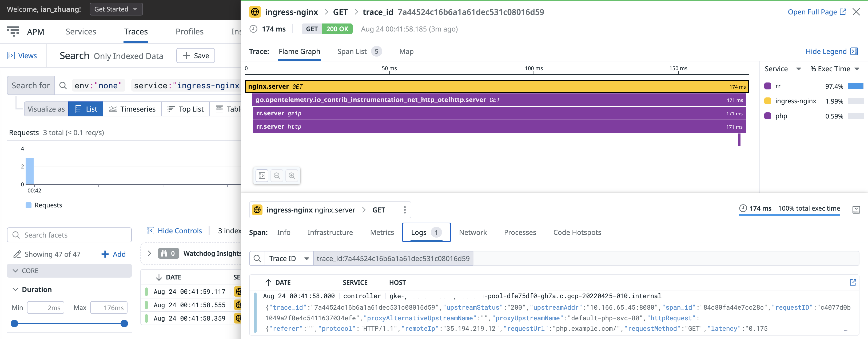The image size is (868, 339).
Task: Click the APM navigation menu icon
Action: click(x=13, y=31)
